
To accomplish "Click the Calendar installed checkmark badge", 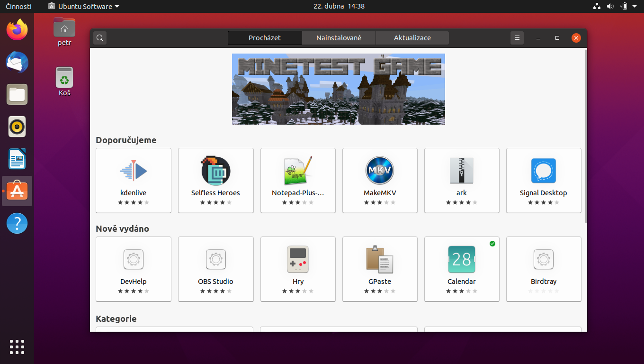I will pos(492,244).
